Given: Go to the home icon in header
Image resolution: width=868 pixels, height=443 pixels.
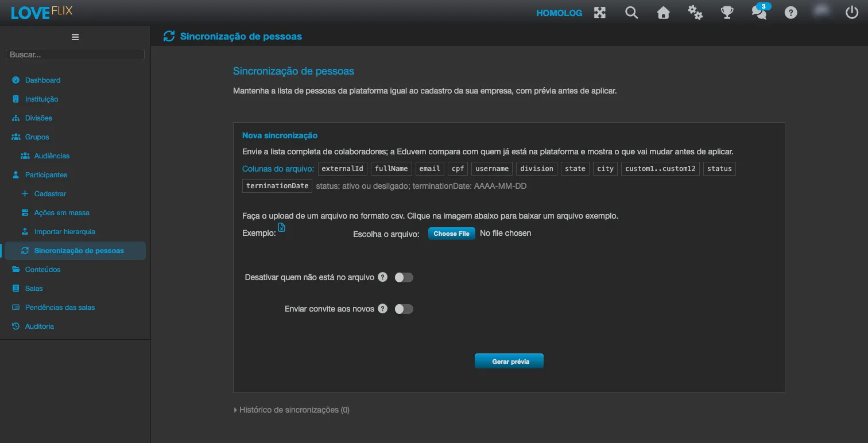Looking at the screenshot, I should coord(664,13).
